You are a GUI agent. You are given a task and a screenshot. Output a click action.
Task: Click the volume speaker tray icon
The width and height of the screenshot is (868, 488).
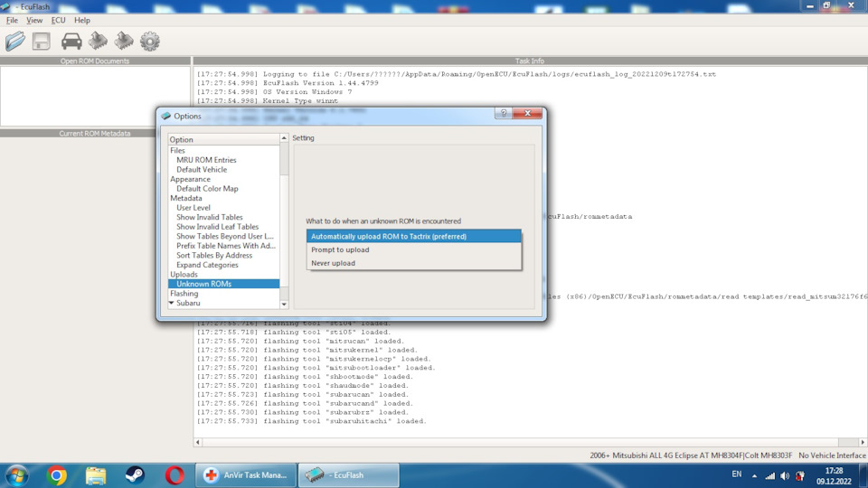coord(785,476)
